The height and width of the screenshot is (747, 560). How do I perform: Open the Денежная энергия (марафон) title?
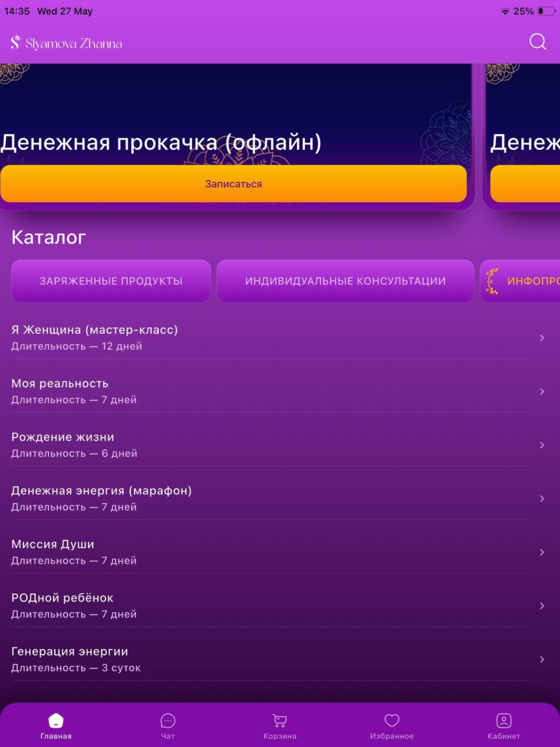click(101, 491)
